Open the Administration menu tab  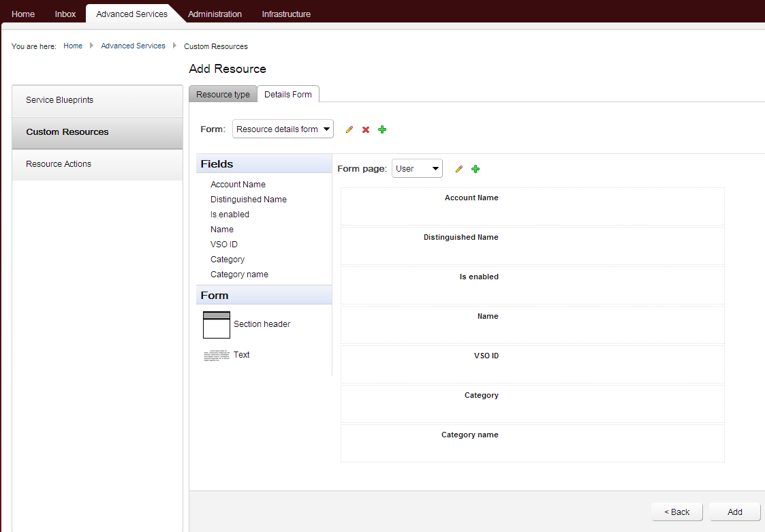[x=215, y=13]
